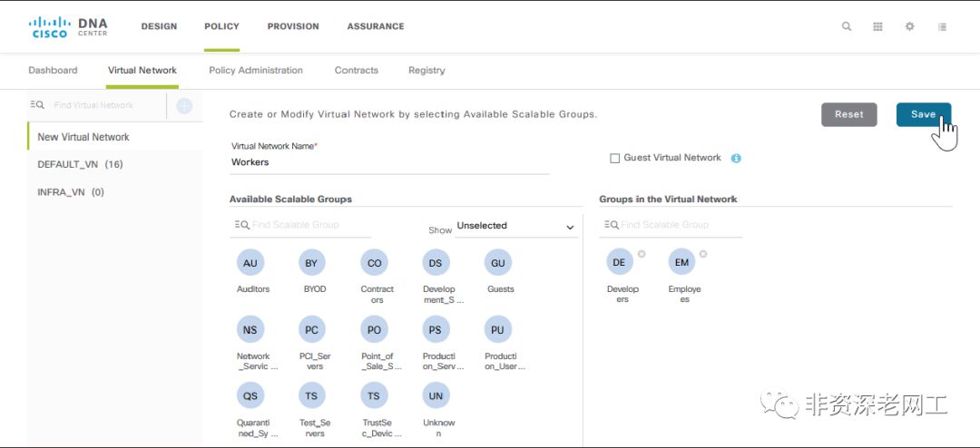Select the BYOD scalable group
This screenshot has height=448, width=980.
click(x=312, y=263)
